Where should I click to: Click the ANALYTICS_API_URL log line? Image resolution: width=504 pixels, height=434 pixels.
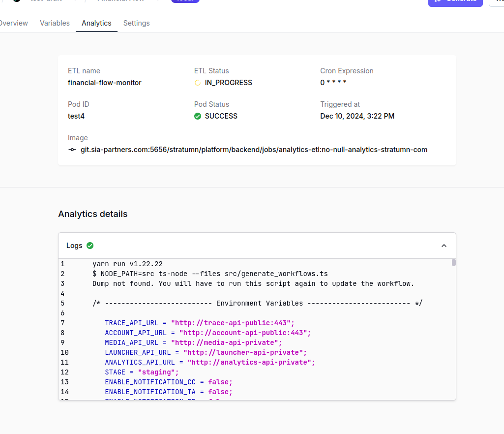210,362
